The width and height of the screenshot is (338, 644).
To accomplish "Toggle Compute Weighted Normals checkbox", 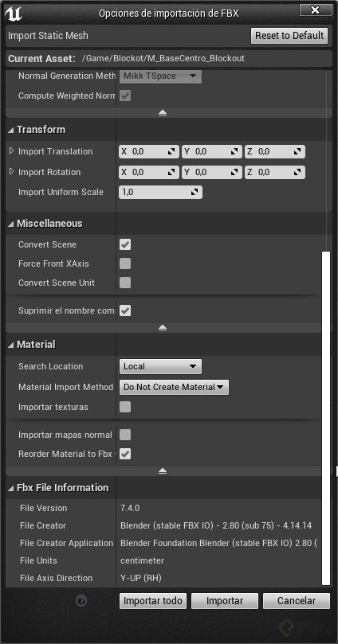I will tap(125, 96).
